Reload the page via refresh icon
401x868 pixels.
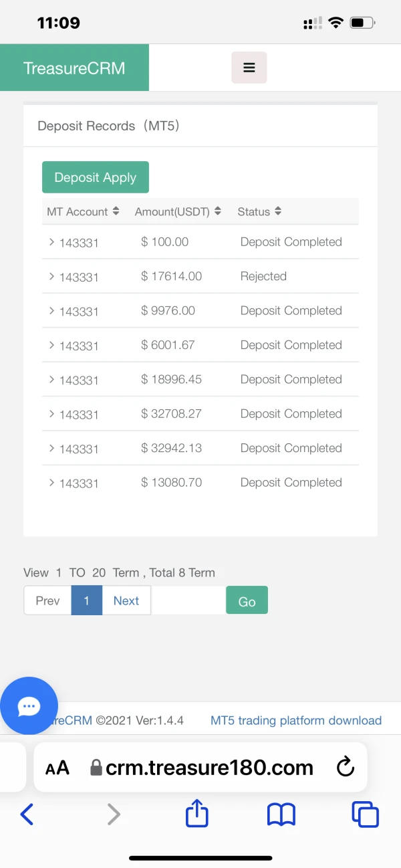(x=345, y=767)
